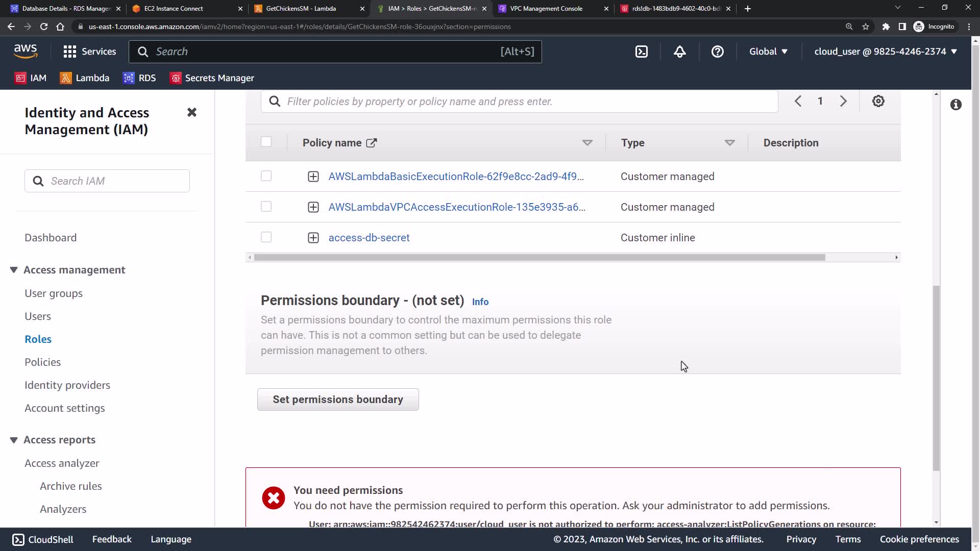Open the Global region dropdown
Screen dimensions: 980x551
click(x=768, y=52)
